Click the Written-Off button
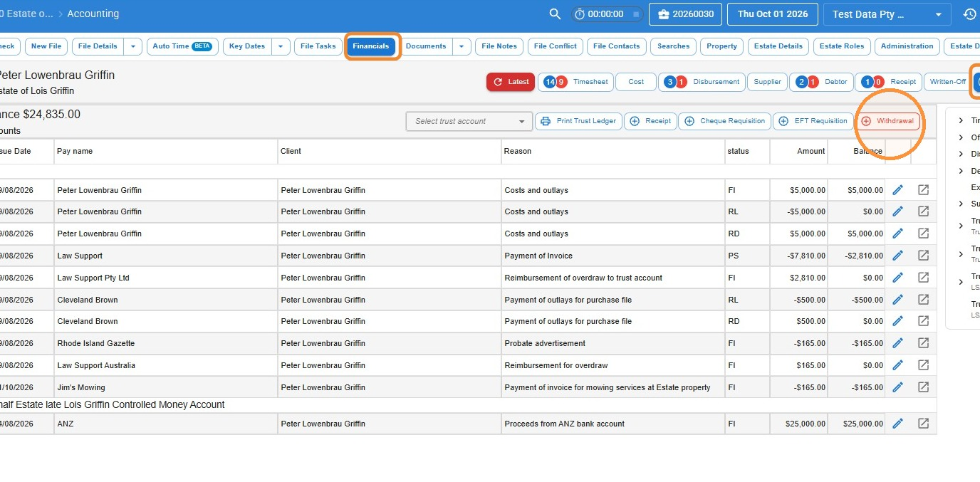Screen dimensions: 980x482 coord(948,82)
